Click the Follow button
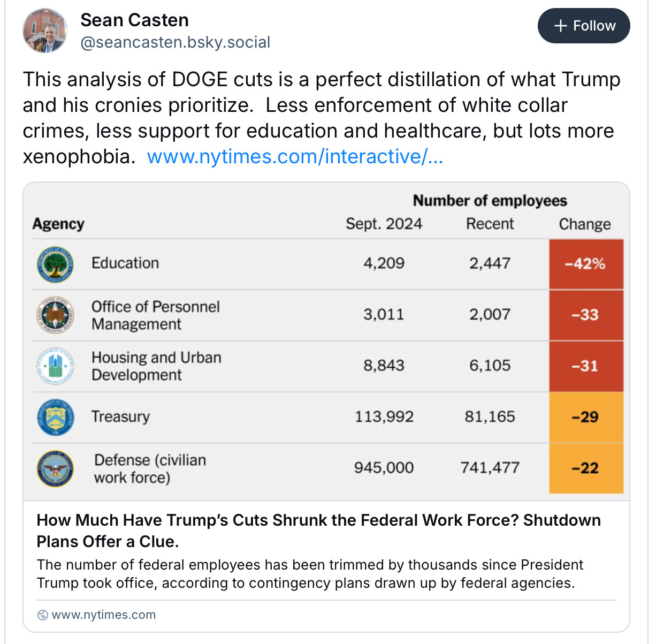The width and height of the screenshot is (656, 644). pos(583,26)
